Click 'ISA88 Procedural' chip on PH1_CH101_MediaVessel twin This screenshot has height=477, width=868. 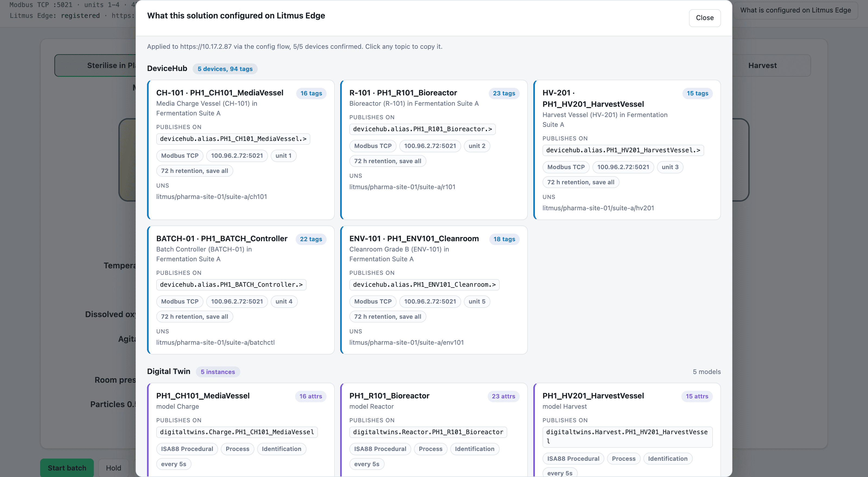tap(187, 449)
